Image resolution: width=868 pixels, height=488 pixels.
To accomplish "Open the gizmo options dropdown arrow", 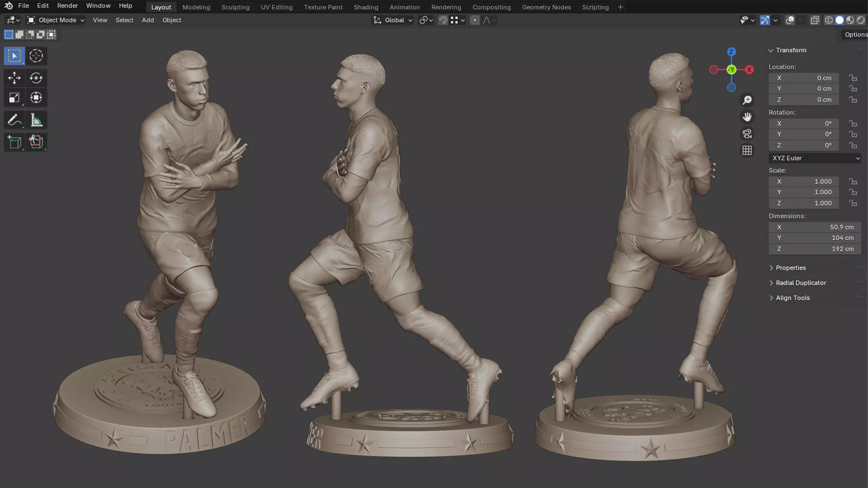I will pos(776,20).
